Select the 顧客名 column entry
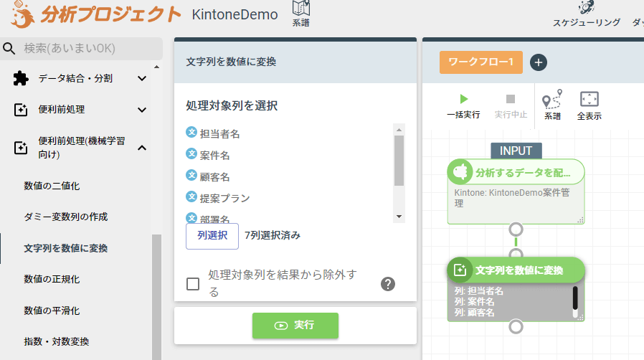Viewport: 644px width, 360px height. click(215, 177)
